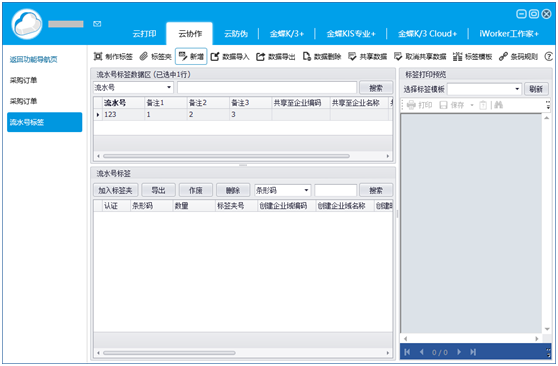
Task: Click the 新增 toolbar button
Action: [191, 56]
